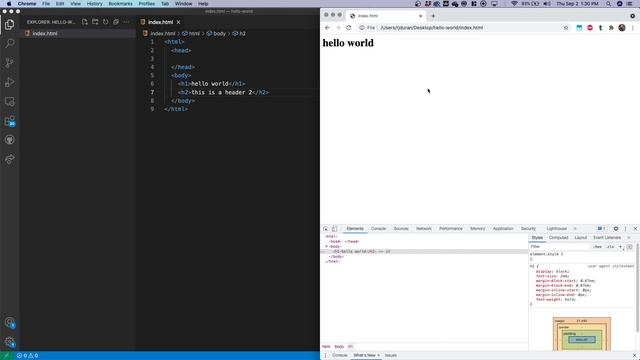Screen dimensions: 640x360
Task: Open the Bookmarks menu in macOS menu bar
Action: 120,4
